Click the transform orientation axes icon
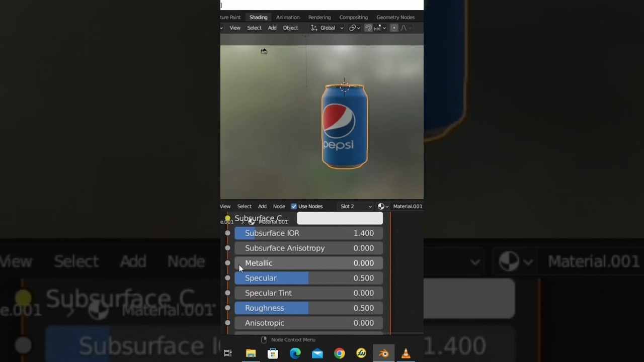 tap(314, 28)
